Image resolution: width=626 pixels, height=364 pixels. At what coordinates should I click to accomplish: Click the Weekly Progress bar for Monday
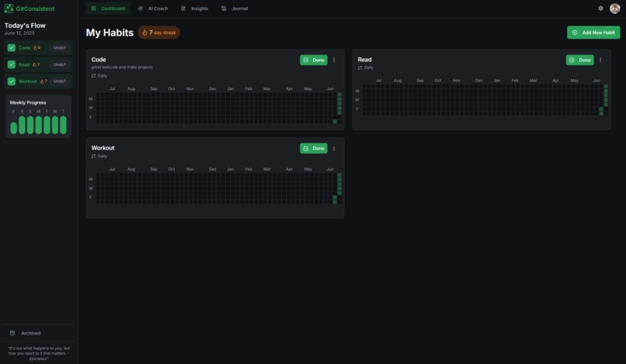[38, 125]
